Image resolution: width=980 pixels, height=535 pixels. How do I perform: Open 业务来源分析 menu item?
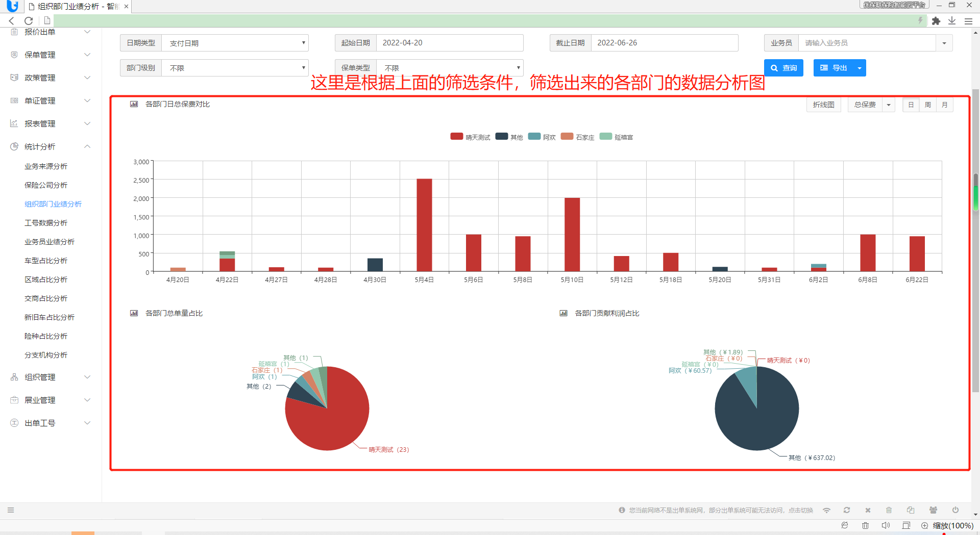[46, 166]
